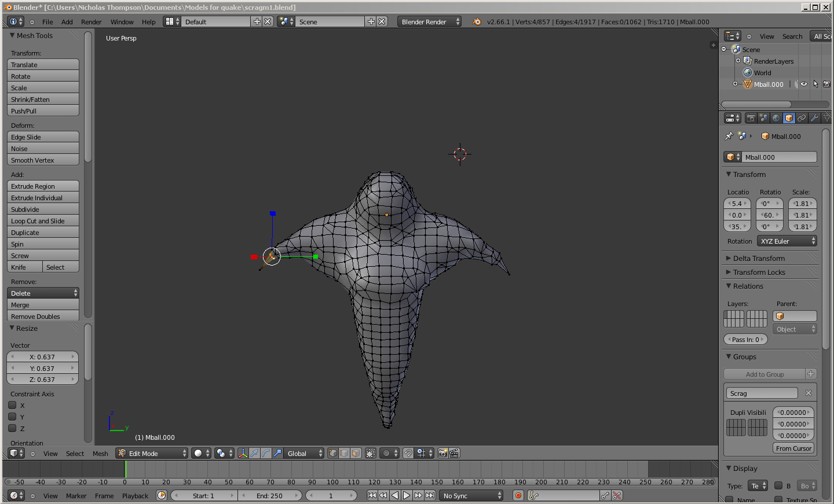Open the Render properties camera tab

(x=751, y=118)
